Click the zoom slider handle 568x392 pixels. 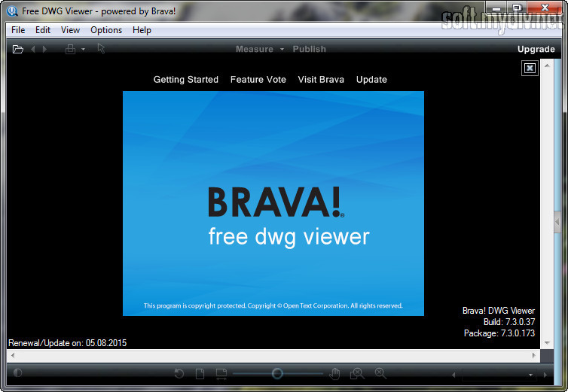pyautogui.click(x=277, y=373)
